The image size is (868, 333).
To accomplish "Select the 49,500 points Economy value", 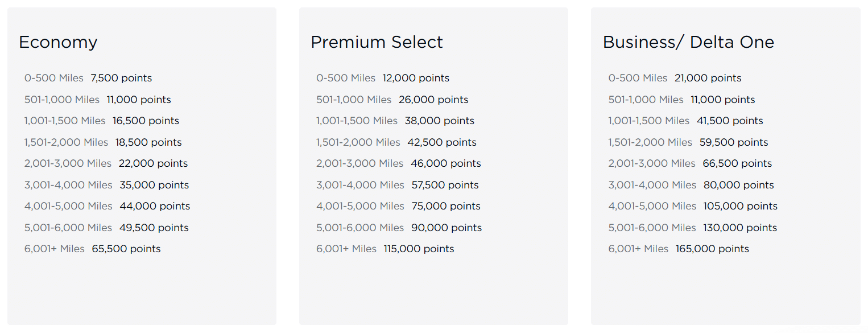I will coord(154,228).
